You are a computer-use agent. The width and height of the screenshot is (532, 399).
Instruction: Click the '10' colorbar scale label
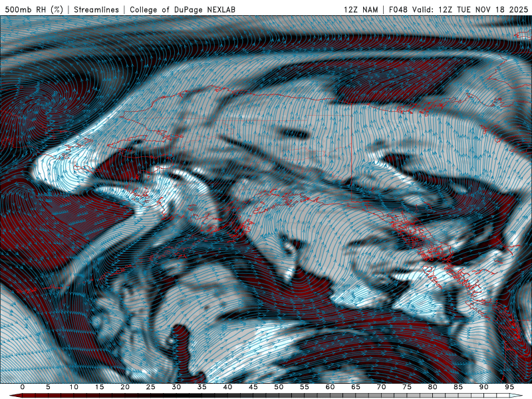(74, 387)
